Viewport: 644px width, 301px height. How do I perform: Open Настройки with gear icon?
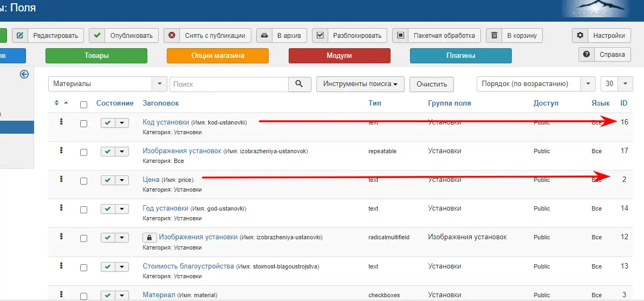(x=601, y=35)
